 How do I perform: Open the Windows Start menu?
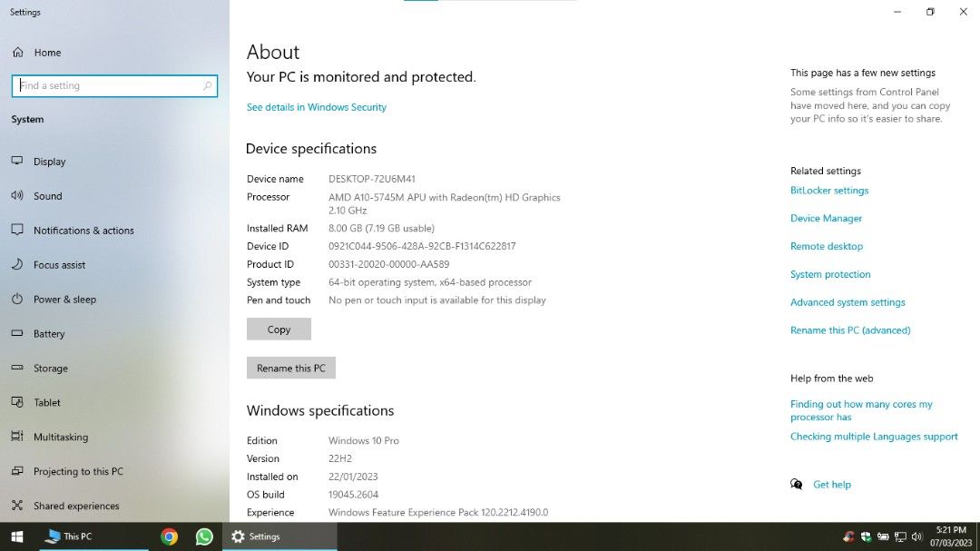17,536
